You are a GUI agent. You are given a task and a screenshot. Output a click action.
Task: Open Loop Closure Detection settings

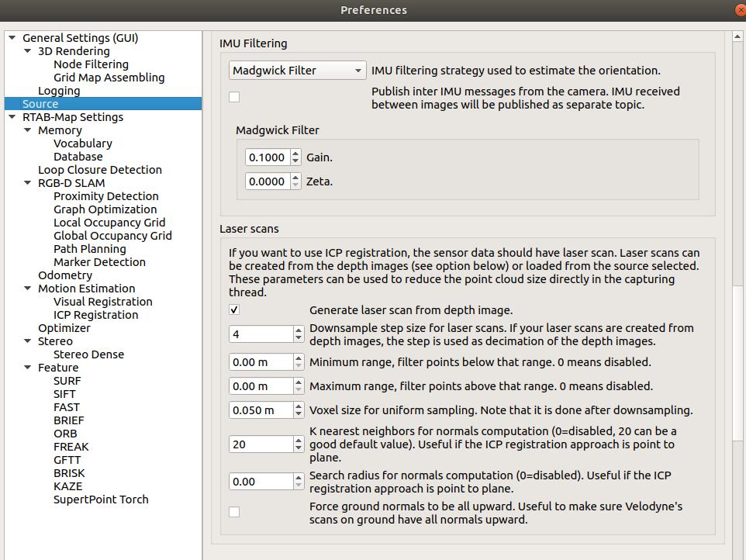tap(100, 170)
